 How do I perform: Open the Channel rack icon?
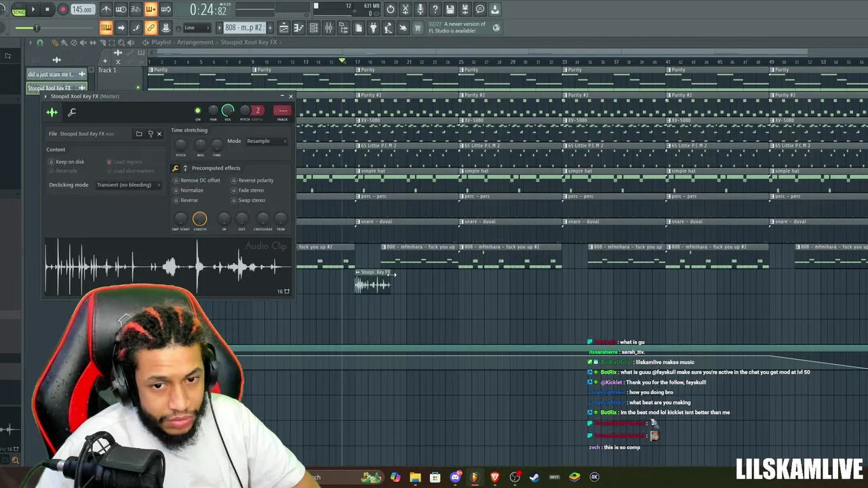click(313, 28)
